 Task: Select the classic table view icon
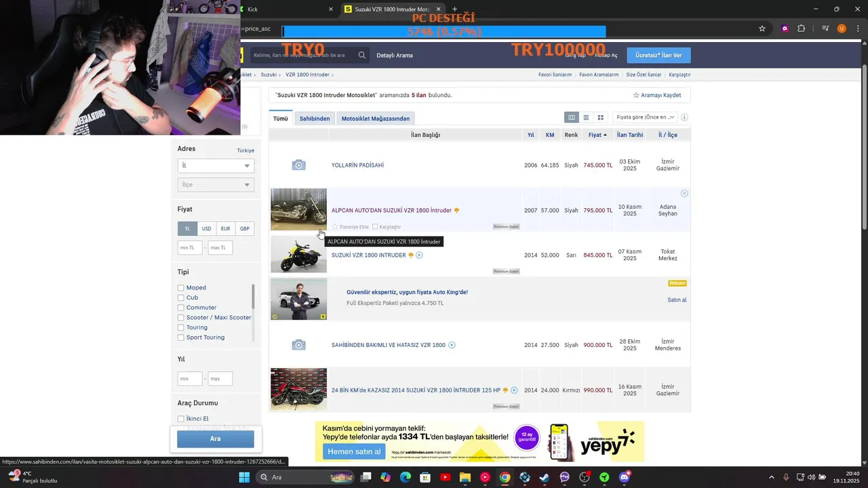click(x=572, y=117)
